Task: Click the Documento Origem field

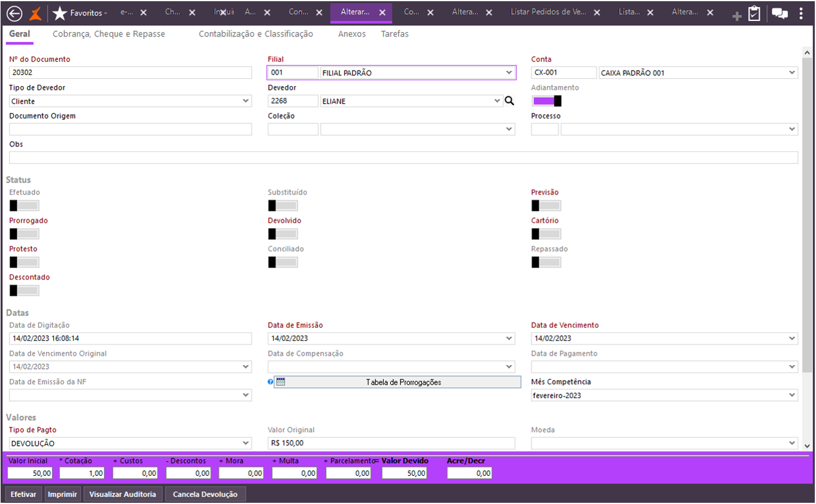Action: [131, 129]
